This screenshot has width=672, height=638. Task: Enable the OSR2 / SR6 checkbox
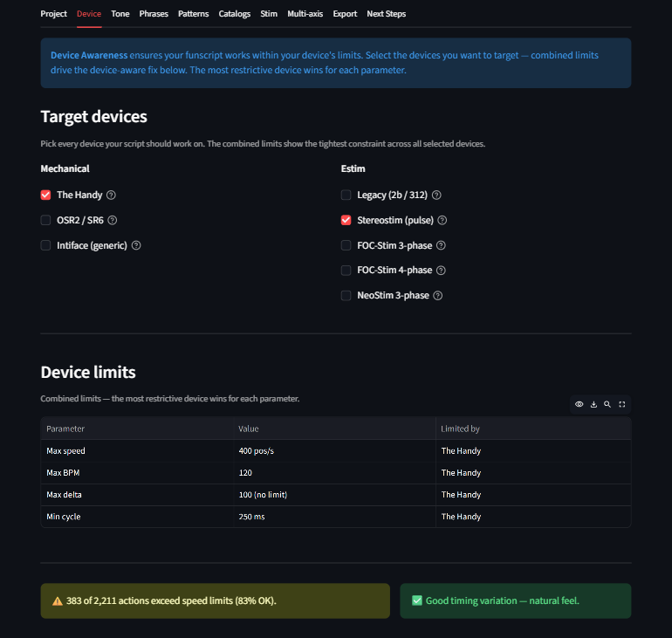pyautogui.click(x=46, y=221)
